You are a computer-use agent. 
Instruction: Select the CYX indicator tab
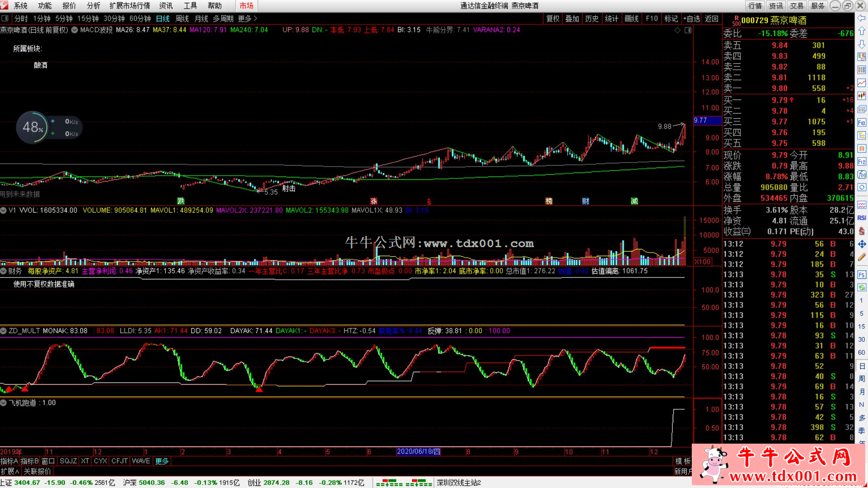point(100,461)
